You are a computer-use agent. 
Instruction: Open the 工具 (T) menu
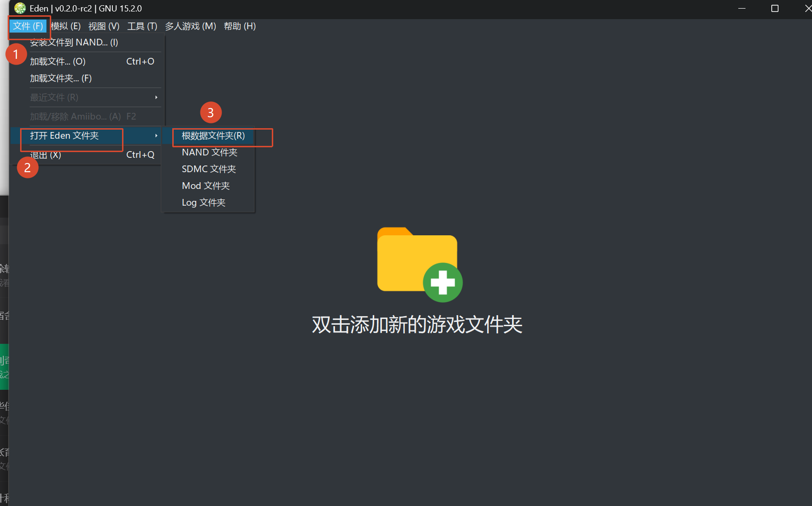[142, 26]
